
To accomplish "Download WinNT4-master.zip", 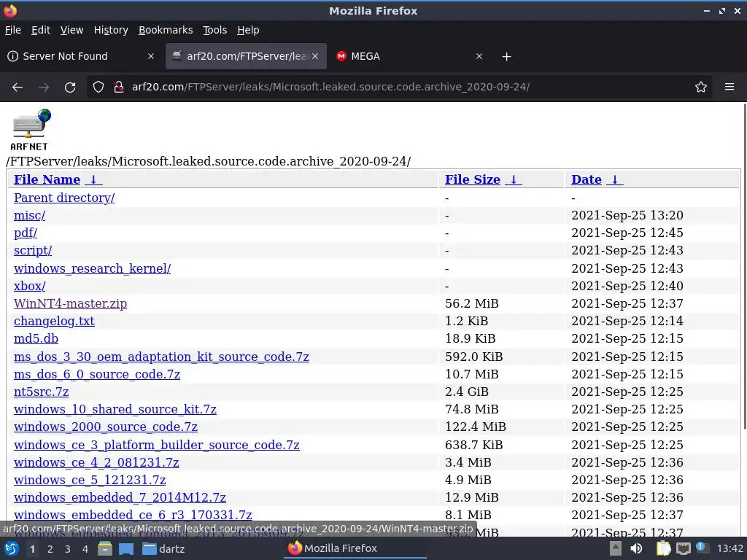I will point(71,304).
